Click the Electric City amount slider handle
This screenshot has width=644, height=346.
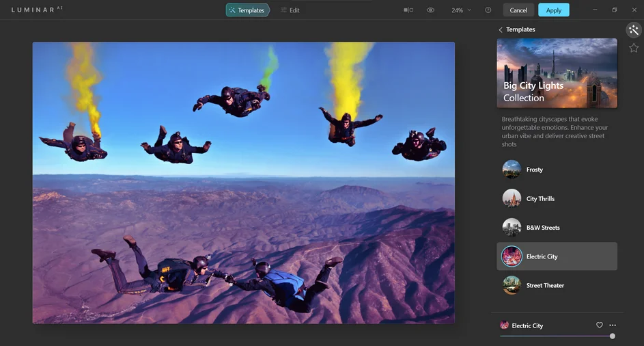612,336
